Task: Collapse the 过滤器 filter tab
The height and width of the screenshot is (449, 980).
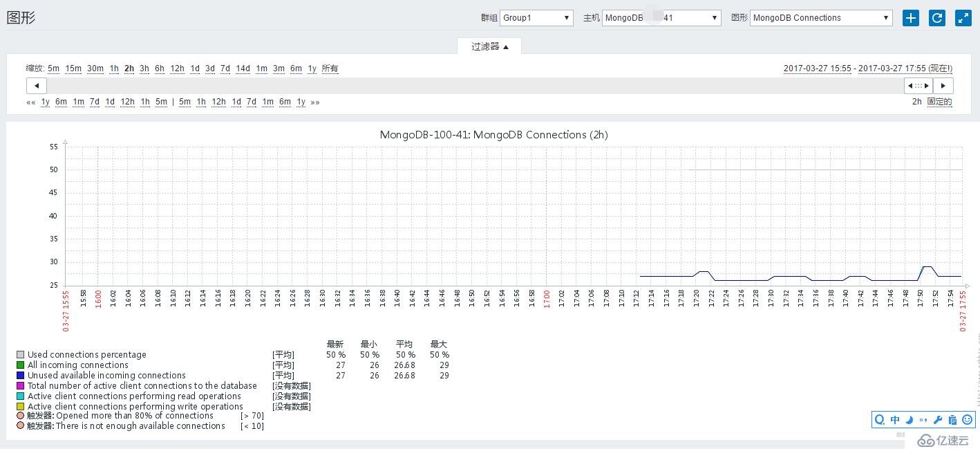Action: pyautogui.click(x=489, y=46)
